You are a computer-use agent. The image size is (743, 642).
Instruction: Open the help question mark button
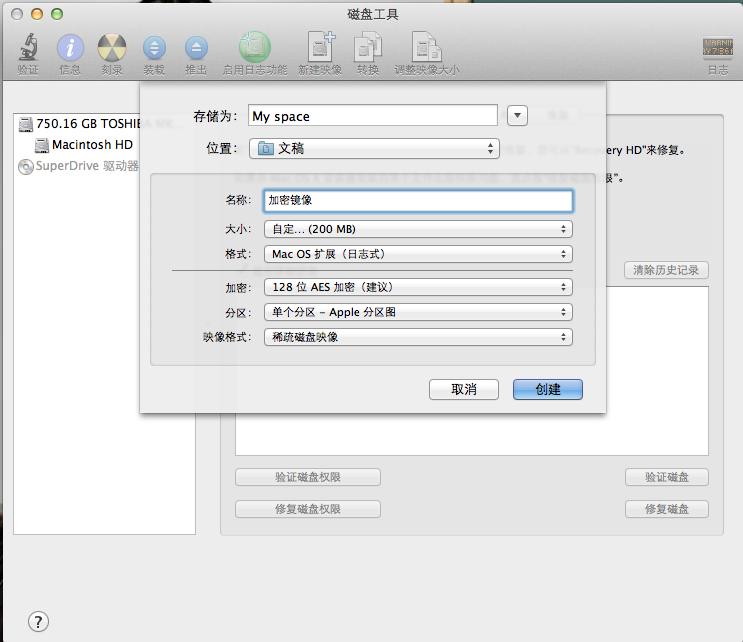click(38, 622)
